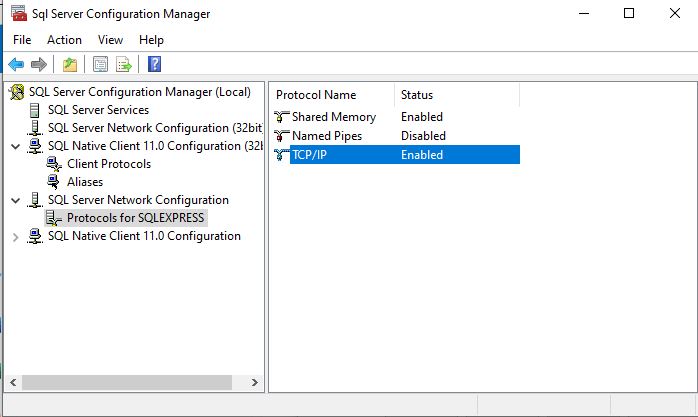Click the tree pane's left scroll arrow
Image resolution: width=698 pixels, height=417 pixels.
13,382
